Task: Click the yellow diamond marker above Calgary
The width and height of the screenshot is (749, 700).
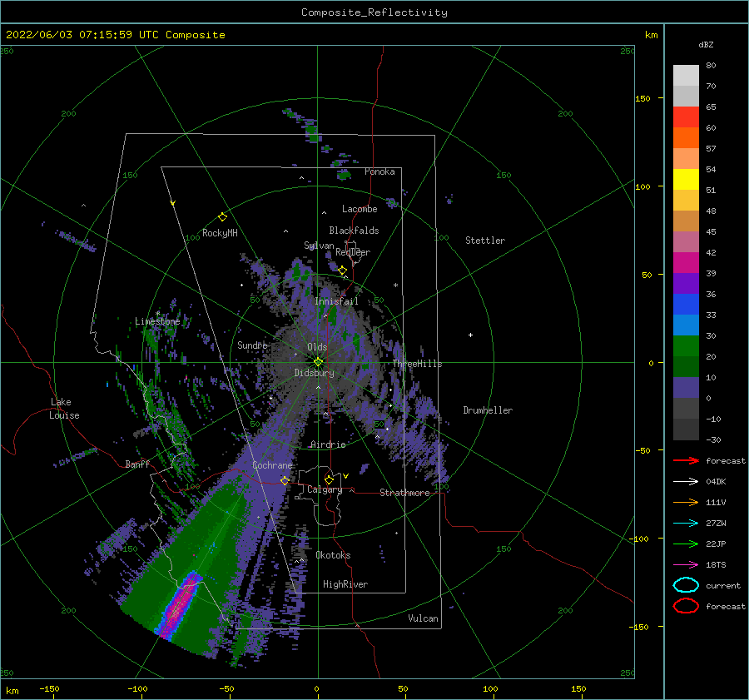Action: 329,479
